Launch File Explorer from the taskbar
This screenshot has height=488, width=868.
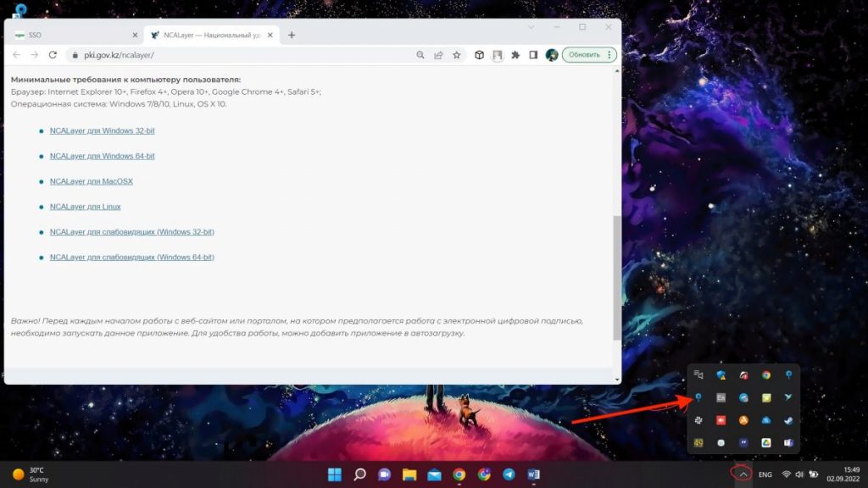click(409, 474)
